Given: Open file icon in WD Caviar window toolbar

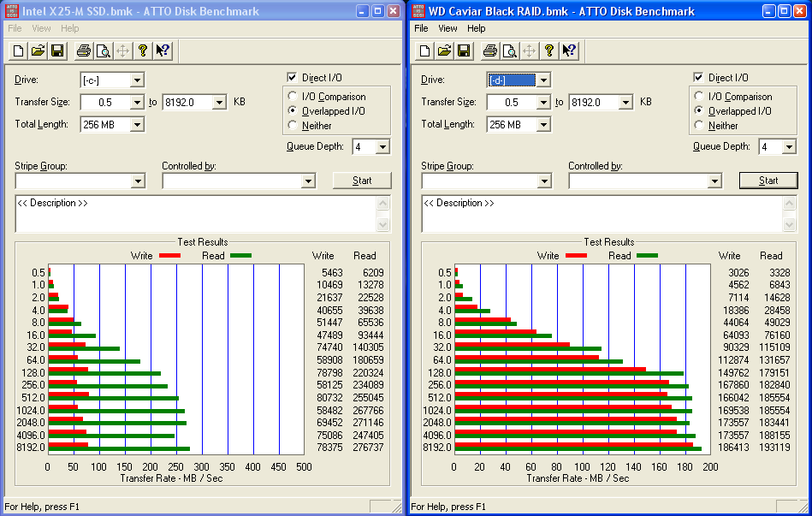Looking at the screenshot, I should tap(444, 50).
